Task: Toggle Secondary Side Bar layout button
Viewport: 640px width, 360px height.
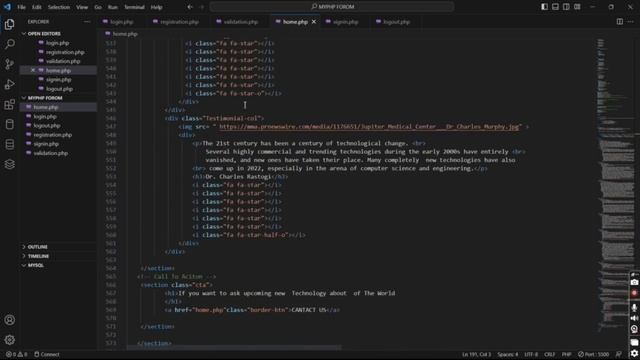Action: click(x=566, y=7)
